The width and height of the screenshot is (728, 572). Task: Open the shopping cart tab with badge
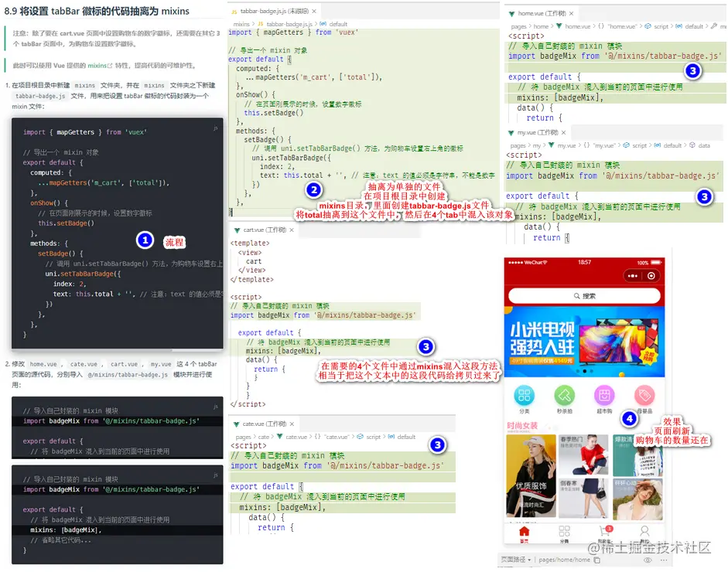[605, 533]
